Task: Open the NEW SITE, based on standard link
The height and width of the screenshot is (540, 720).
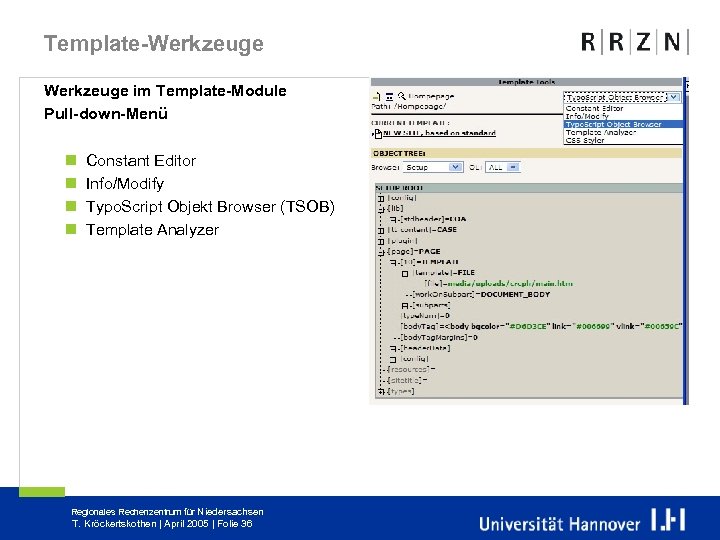Action: 439,133
